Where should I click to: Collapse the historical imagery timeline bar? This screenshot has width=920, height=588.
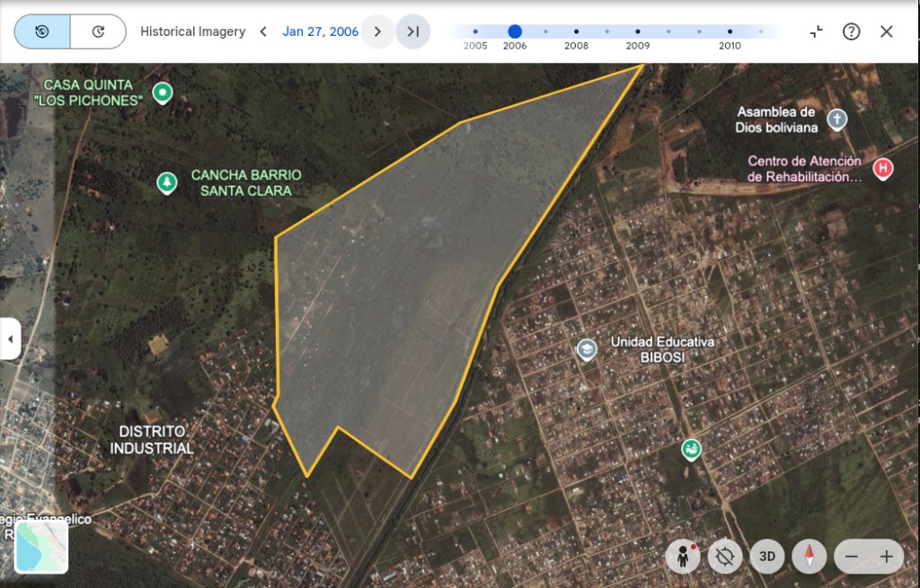(x=816, y=31)
